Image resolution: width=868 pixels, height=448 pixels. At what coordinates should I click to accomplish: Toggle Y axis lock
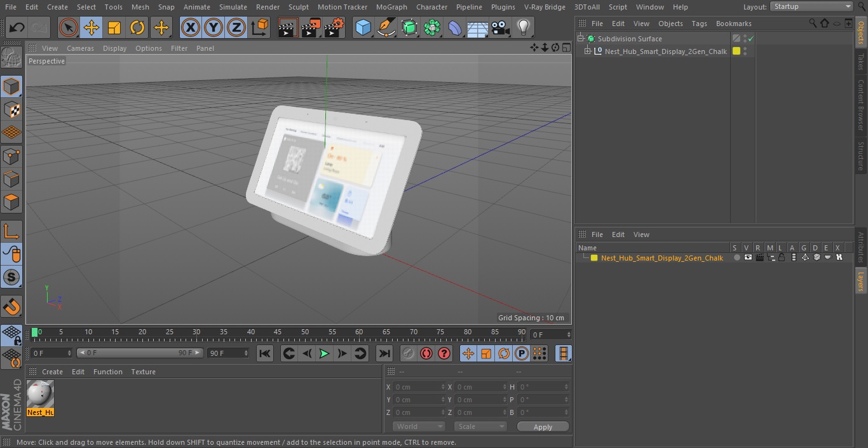[214, 28]
